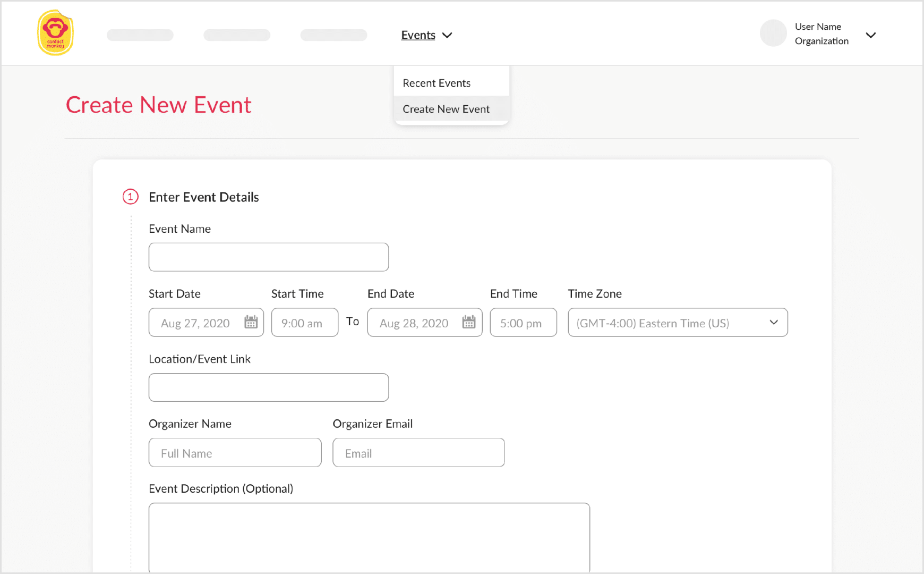The width and height of the screenshot is (924, 574).
Task: Click the ContactMonkey logo
Action: (x=55, y=33)
